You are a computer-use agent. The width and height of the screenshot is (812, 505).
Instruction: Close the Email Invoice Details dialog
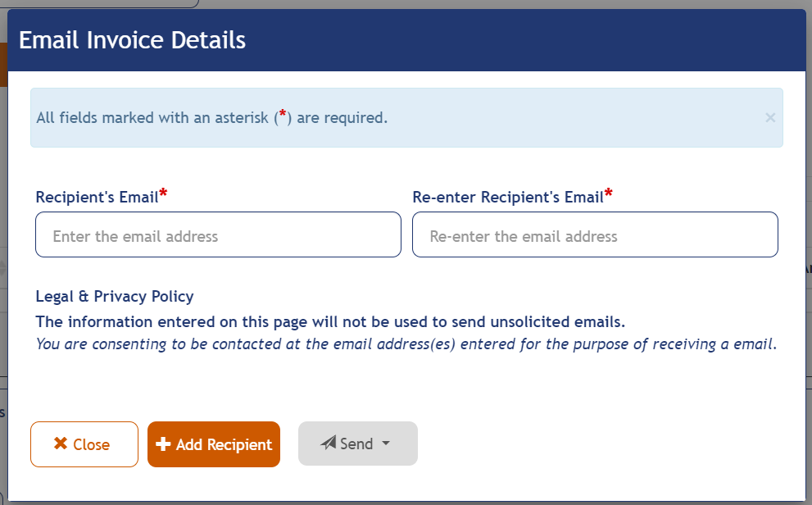click(x=84, y=444)
